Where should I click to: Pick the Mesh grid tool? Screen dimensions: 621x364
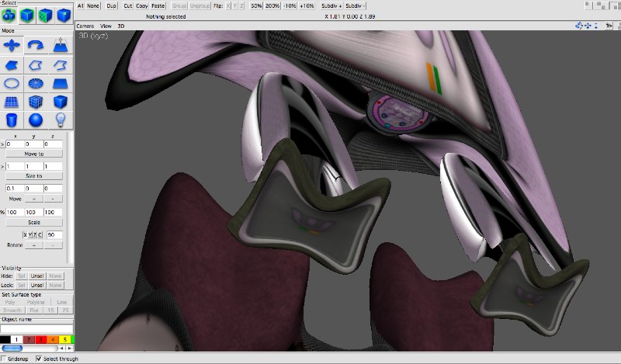pos(12,102)
